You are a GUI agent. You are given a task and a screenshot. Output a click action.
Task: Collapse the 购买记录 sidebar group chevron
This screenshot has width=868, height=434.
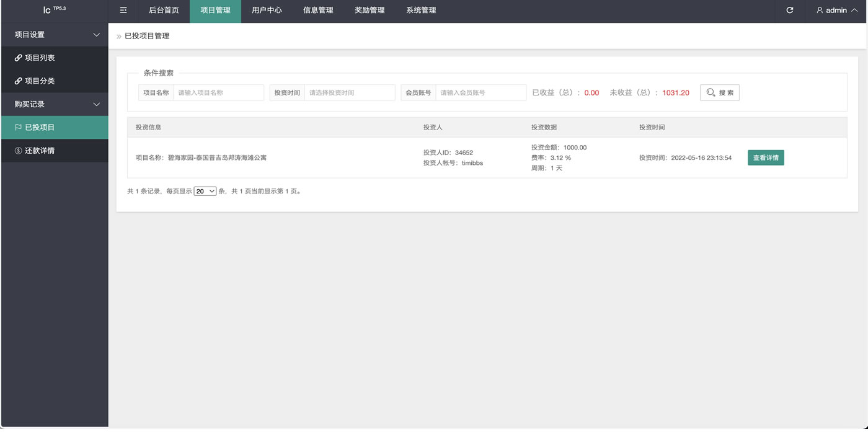tap(96, 104)
